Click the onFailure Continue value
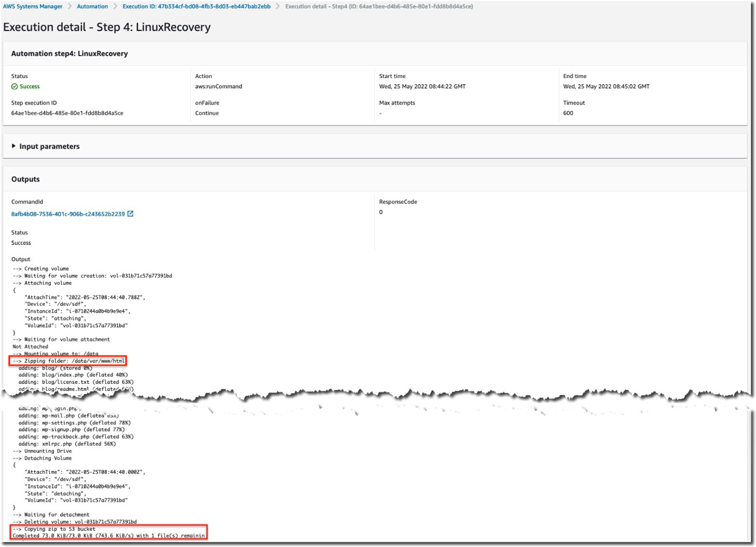Screen dimensions: 756x547 [x=207, y=112]
